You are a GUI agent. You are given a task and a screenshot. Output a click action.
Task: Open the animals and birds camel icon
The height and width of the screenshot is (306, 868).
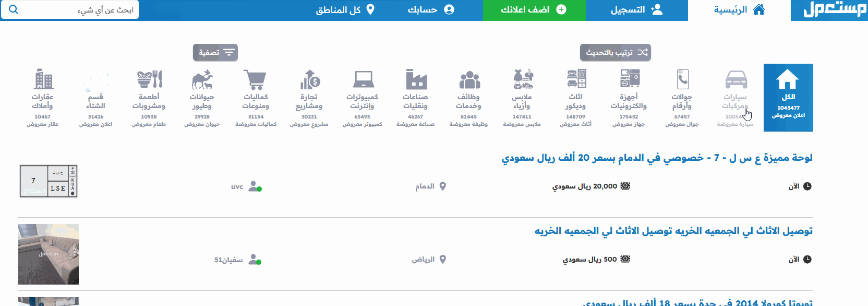click(202, 80)
